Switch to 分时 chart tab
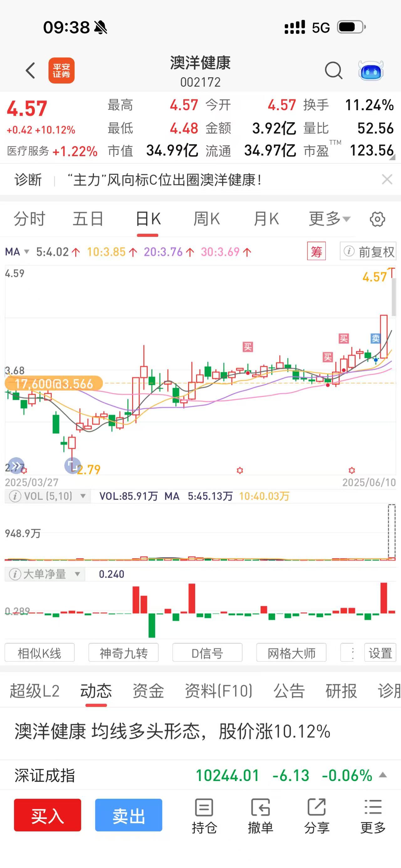The height and width of the screenshot is (868, 401). click(29, 219)
